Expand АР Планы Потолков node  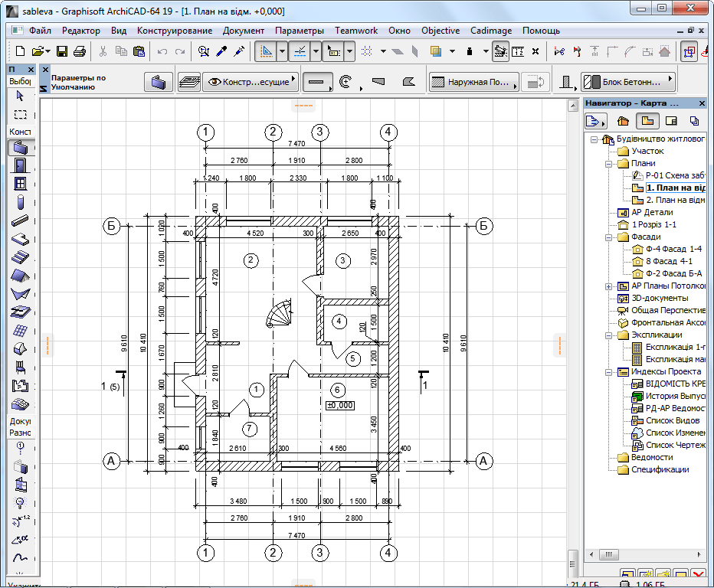pyautogui.click(x=608, y=286)
